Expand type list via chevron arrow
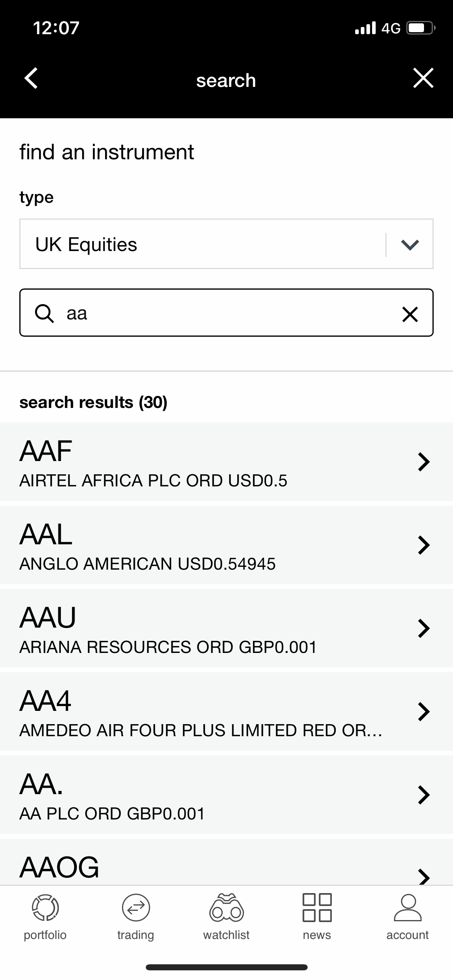Screen dimensions: 453x980 pyautogui.click(x=410, y=244)
